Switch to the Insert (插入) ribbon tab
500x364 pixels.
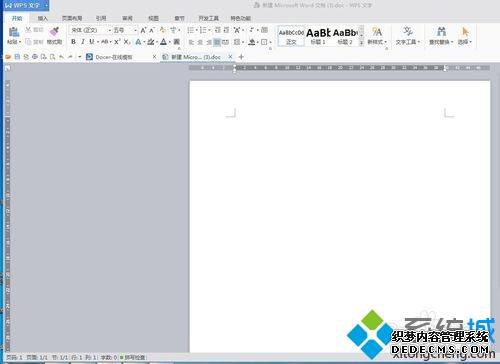43,18
